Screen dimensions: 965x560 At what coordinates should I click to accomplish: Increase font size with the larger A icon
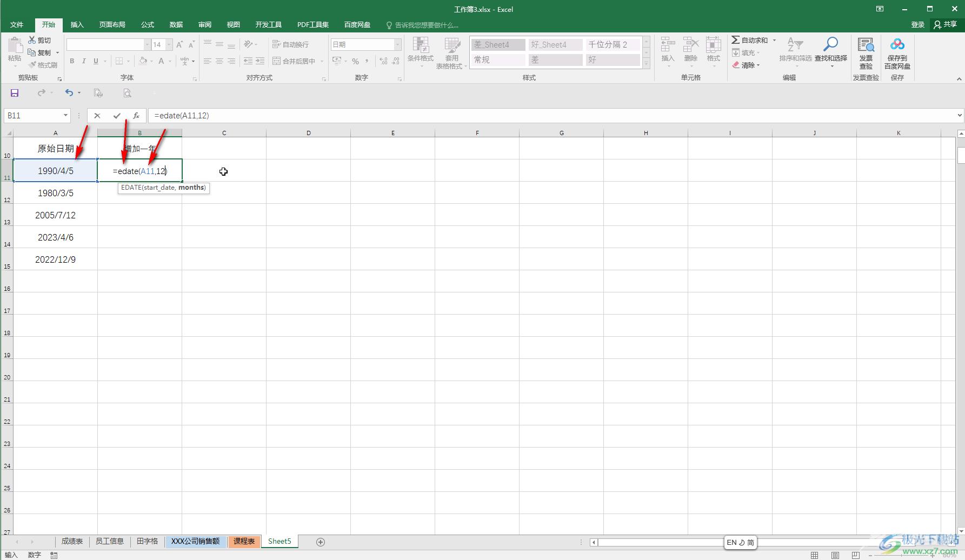coord(179,44)
